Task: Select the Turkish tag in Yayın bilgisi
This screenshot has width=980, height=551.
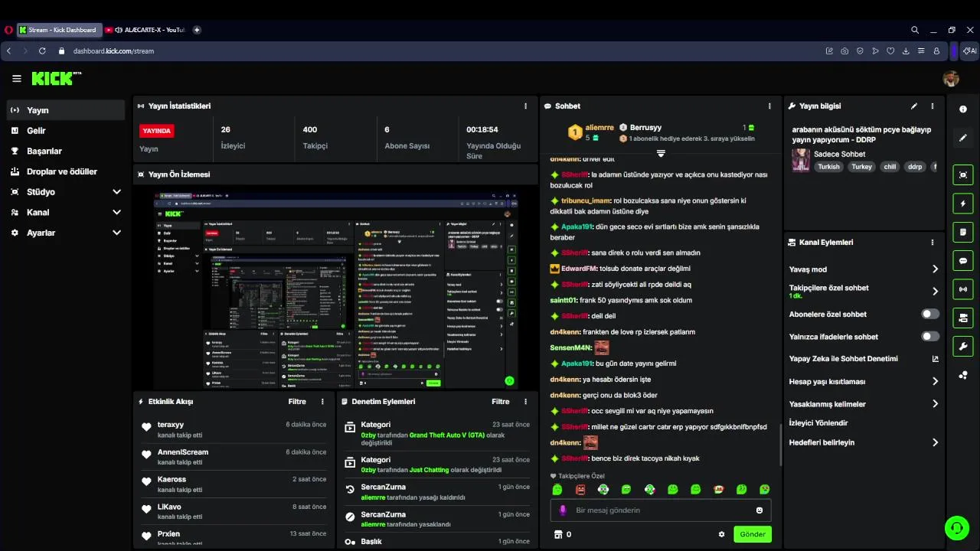Action: [828, 167]
